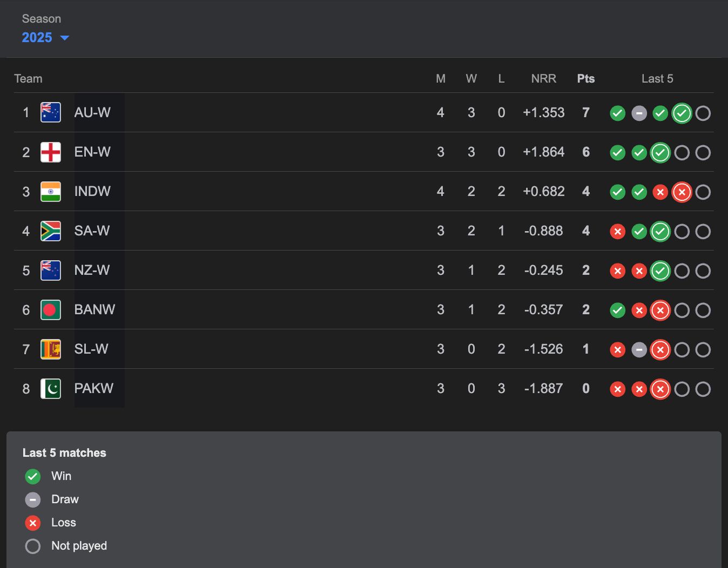Open the 2025 season dropdown
Viewport: 728px width, 568px height.
coord(45,38)
